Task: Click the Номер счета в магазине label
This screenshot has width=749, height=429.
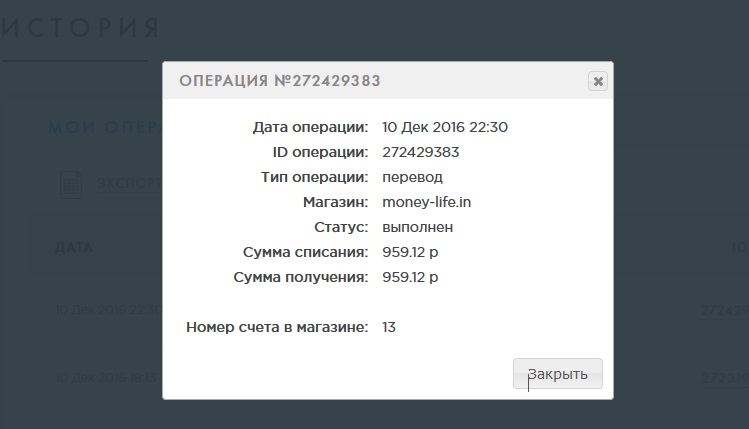Action: 277,327
